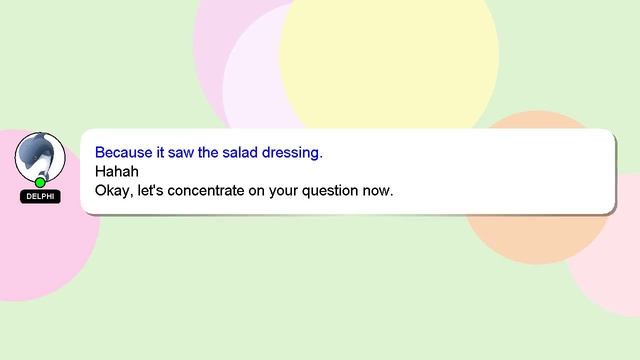Click the word 'salad' in the blue line
Viewport: 640px width, 360px height.
240,152
